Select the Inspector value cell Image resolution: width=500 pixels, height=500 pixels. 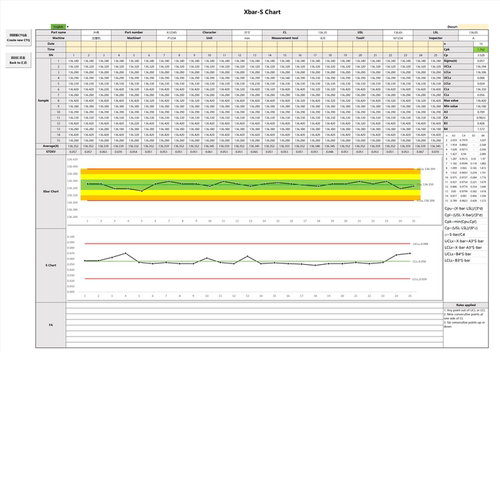tap(473, 38)
